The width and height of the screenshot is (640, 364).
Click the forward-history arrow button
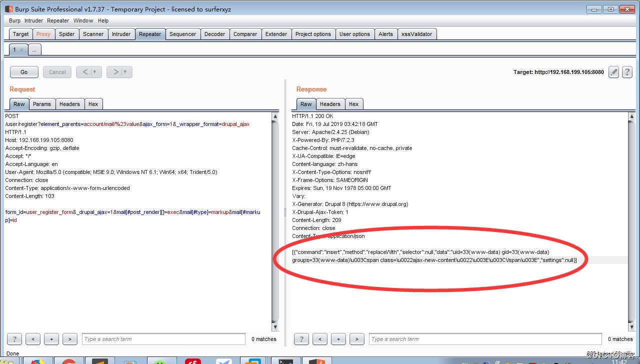click(116, 72)
